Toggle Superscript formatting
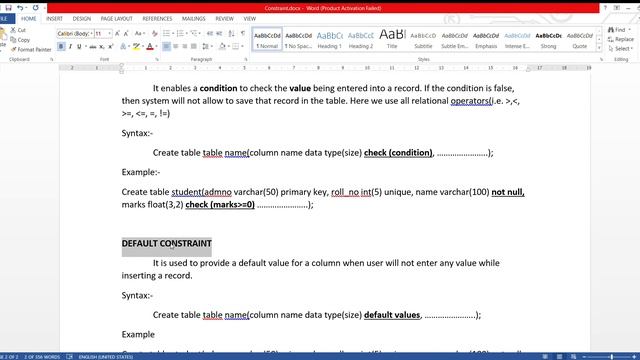The height and width of the screenshot is (360, 640). (x=110, y=47)
